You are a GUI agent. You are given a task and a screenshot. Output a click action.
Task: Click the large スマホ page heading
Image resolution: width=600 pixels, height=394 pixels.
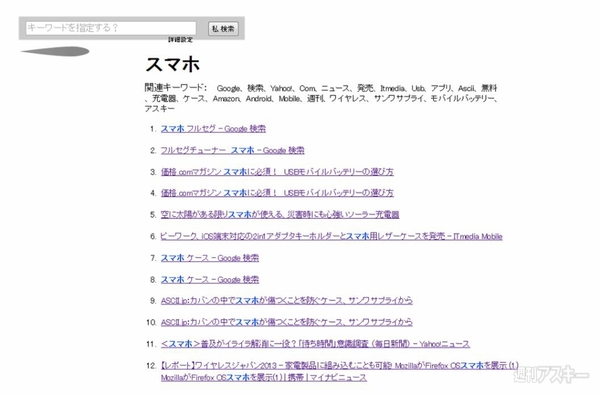click(173, 64)
